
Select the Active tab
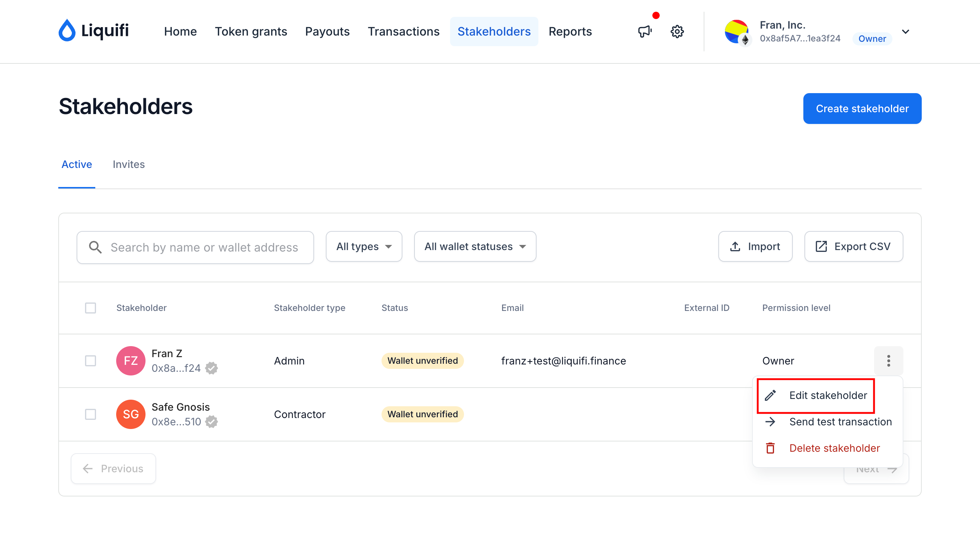click(x=77, y=164)
